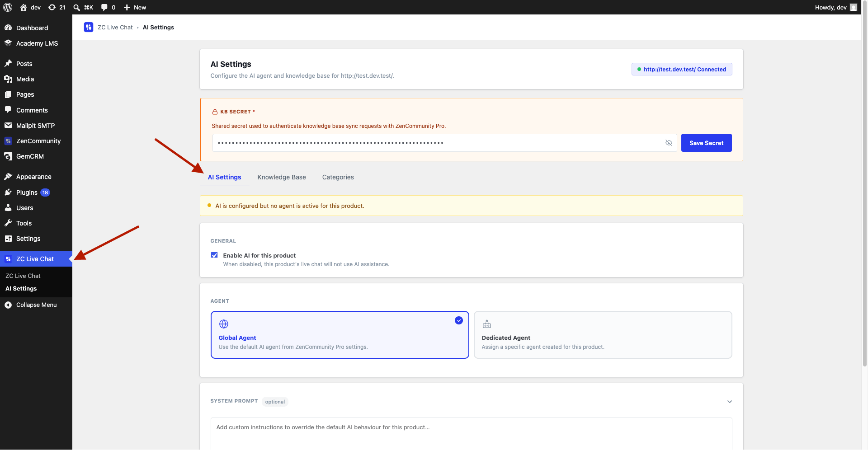Click the Save Secret button
This screenshot has width=868, height=460.
click(x=706, y=143)
